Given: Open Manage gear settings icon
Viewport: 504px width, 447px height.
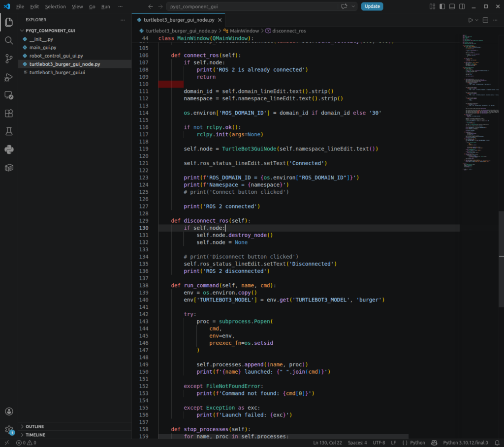Looking at the screenshot, I should [x=9, y=429].
